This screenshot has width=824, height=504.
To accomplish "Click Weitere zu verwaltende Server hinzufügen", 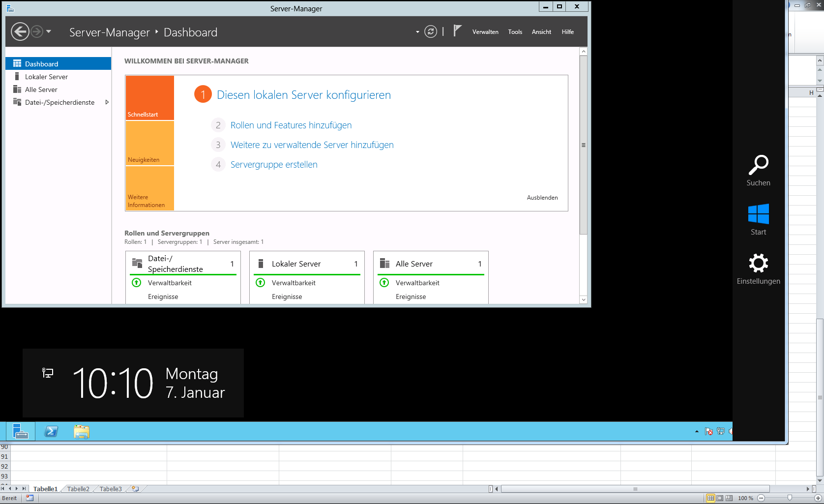I will (312, 145).
